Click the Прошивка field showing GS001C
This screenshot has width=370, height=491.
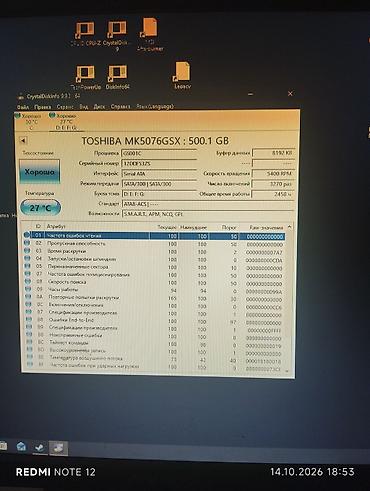click(x=159, y=153)
